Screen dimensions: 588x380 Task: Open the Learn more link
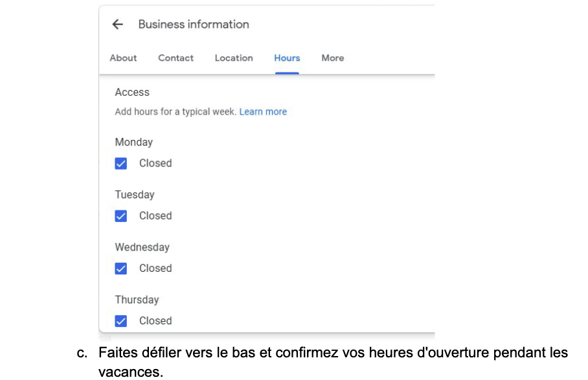coord(263,111)
